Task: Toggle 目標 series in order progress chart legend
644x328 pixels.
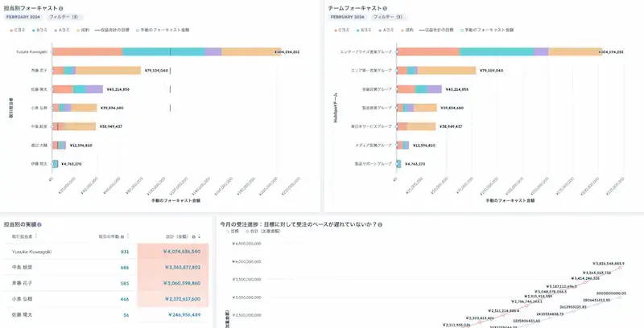Action: click(x=233, y=232)
